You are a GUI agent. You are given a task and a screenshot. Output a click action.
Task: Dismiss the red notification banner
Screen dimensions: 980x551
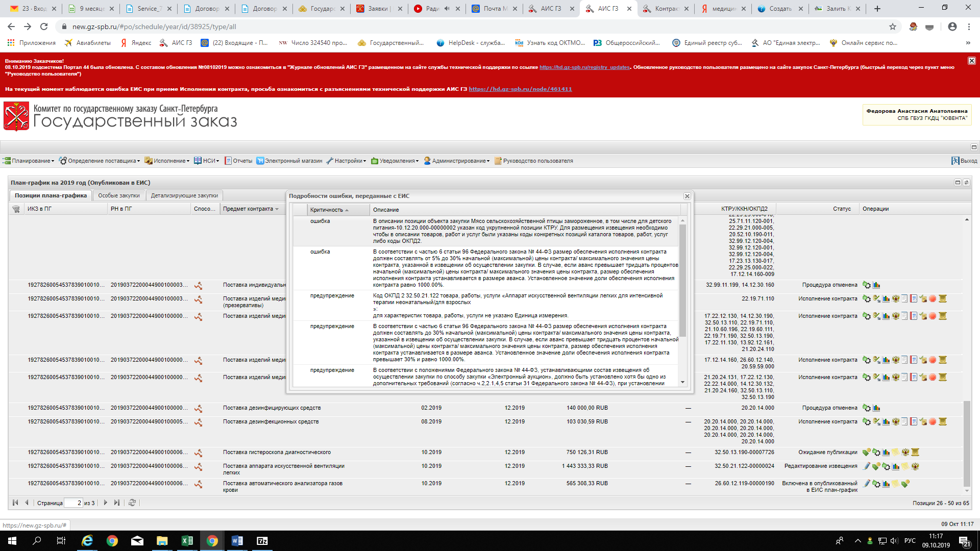(x=971, y=61)
